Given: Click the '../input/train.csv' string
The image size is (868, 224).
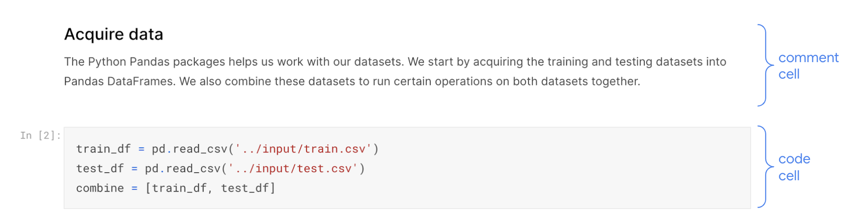Looking at the screenshot, I should pyautogui.click(x=303, y=149).
